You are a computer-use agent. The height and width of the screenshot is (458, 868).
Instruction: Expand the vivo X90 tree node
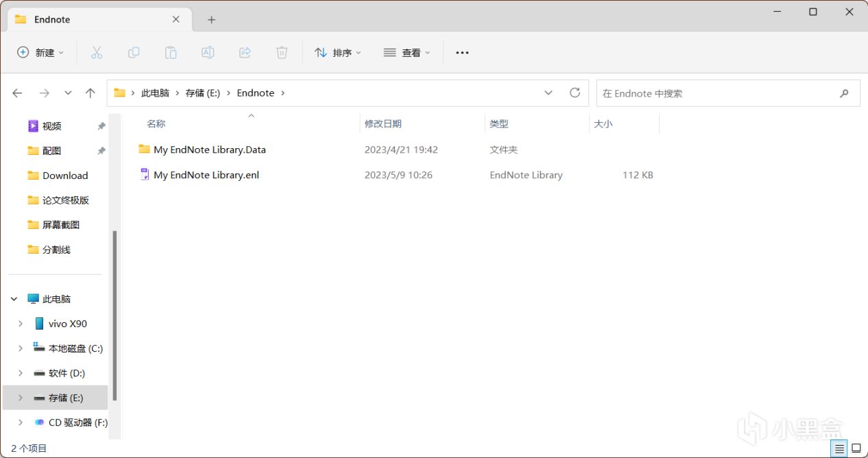[21, 324]
